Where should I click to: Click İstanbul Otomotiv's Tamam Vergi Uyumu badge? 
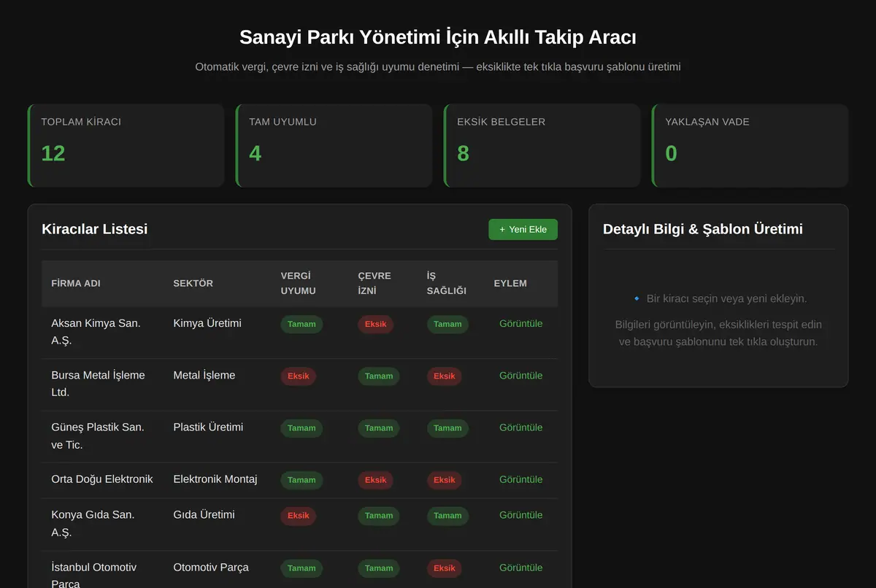tap(301, 568)
